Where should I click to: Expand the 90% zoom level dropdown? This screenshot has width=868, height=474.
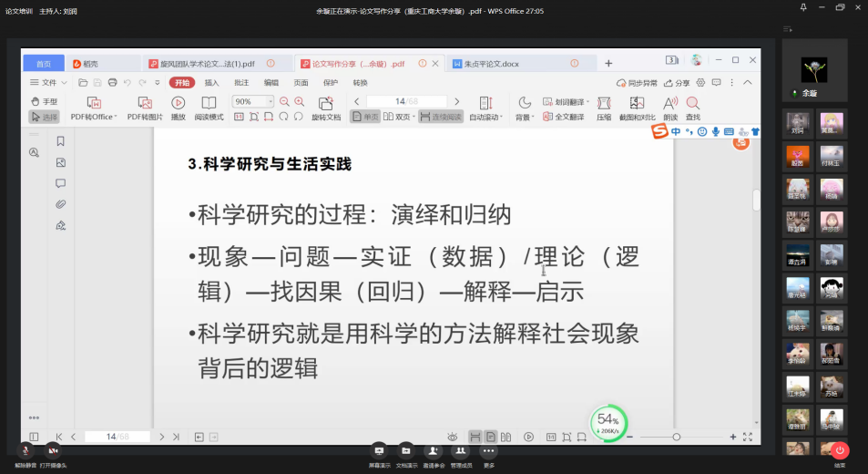254,102
